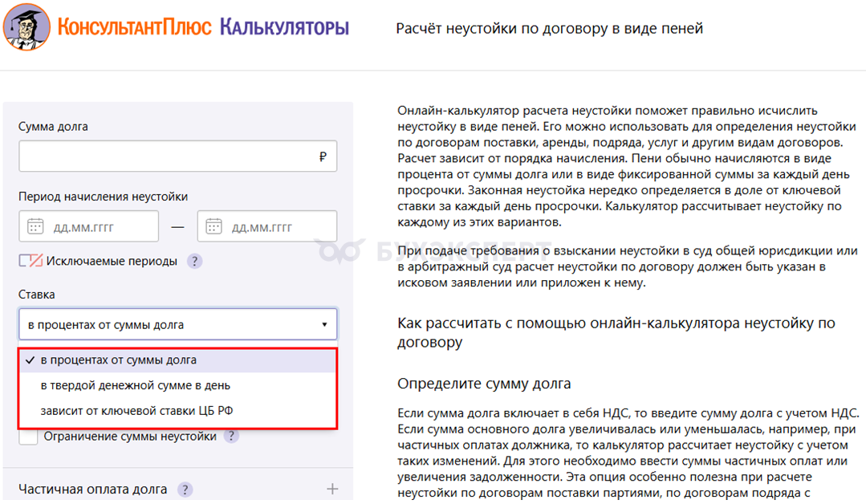
Task: Click the period end date field
Action: tap(267, 226)
